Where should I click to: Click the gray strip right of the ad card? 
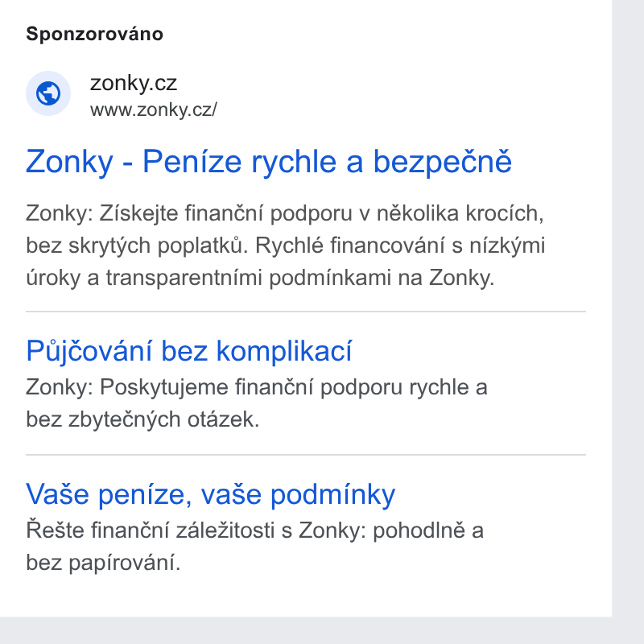(628, 308)
